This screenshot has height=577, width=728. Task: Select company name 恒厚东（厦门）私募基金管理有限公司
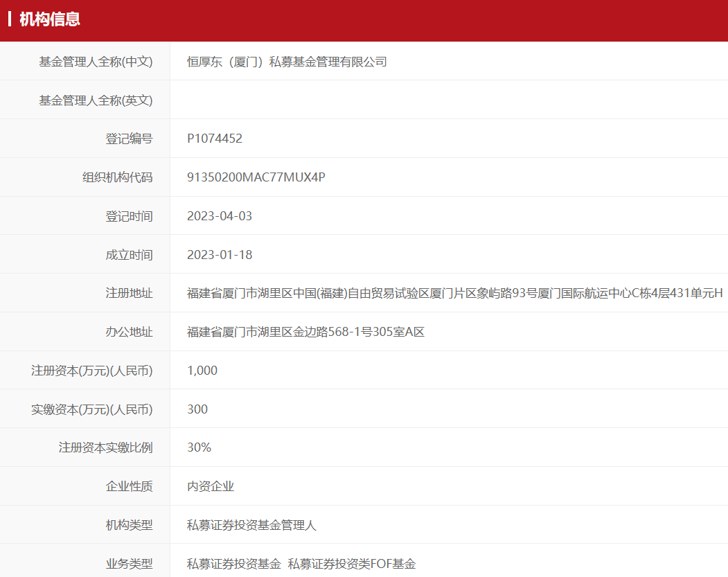(x=287, y=62)
